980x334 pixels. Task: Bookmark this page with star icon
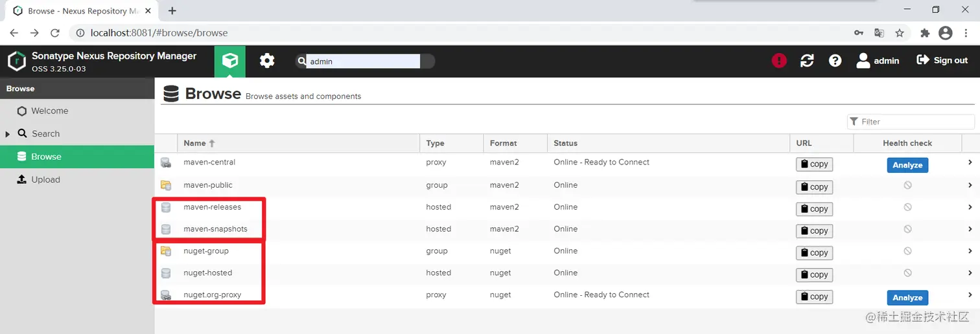pyautogui.click(x=900, y=32)
